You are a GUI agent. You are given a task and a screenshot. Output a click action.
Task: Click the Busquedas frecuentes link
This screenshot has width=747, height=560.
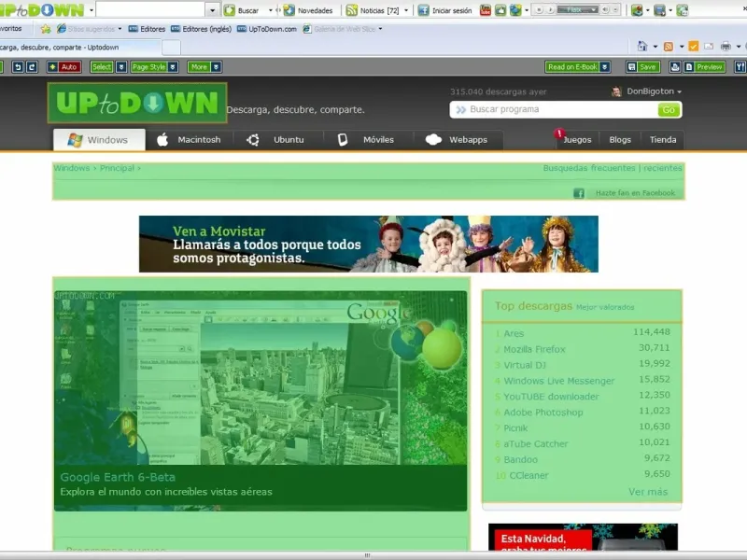(589, 168)
